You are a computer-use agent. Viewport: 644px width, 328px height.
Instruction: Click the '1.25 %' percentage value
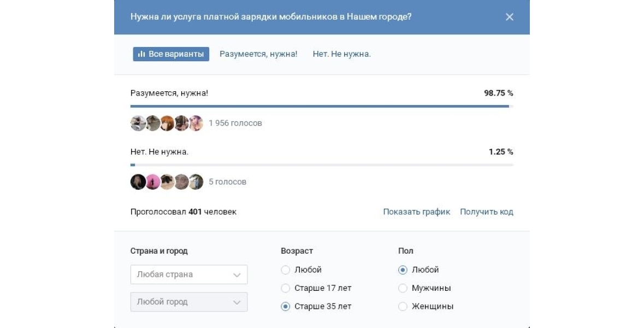501,151
